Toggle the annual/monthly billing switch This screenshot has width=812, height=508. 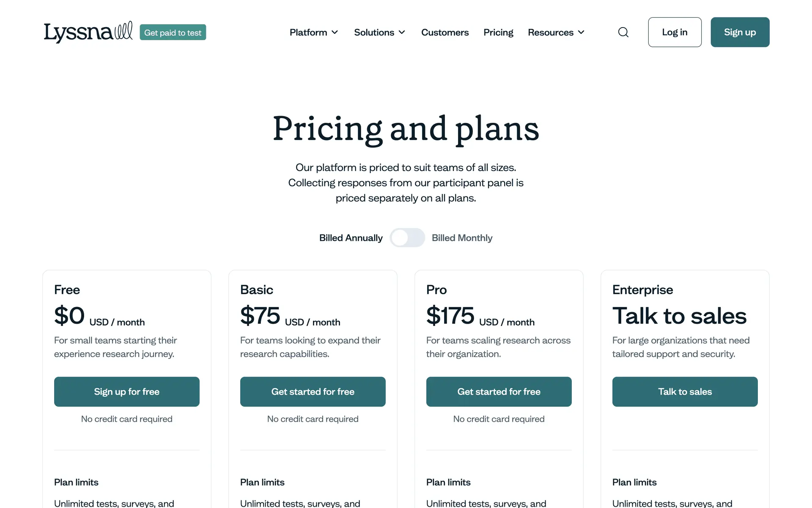click(x=407, y=238)
